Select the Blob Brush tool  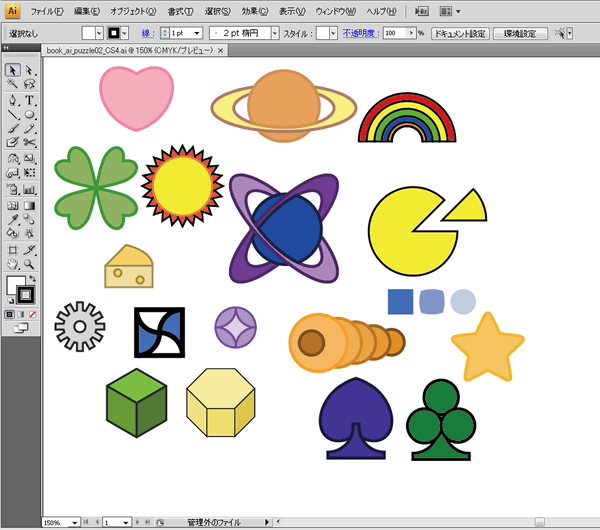13,142
